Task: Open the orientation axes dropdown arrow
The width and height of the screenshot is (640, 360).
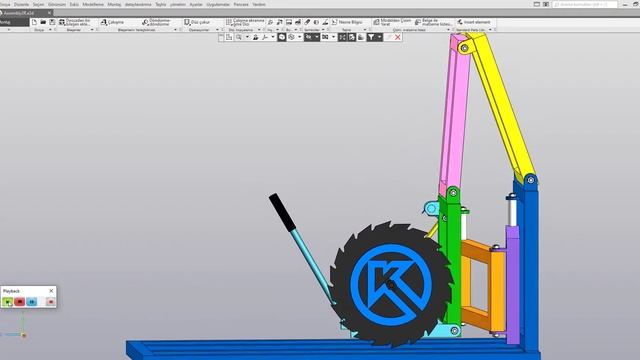Action: point(273,37)
